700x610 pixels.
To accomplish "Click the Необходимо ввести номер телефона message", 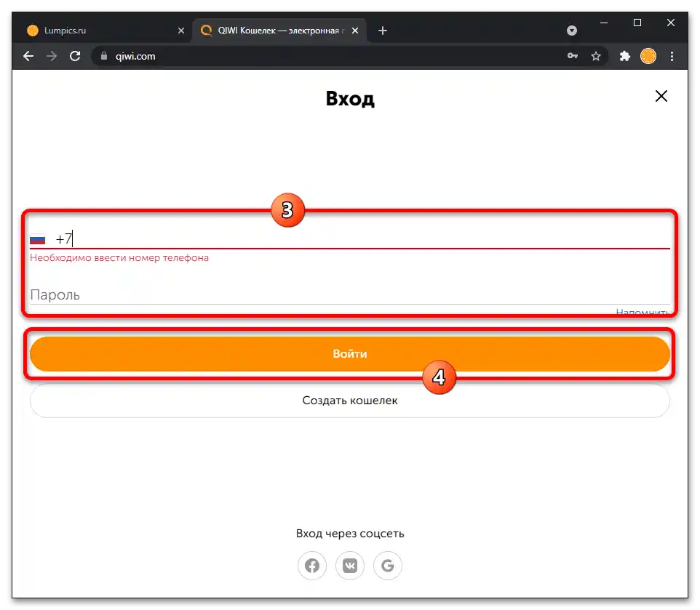I will (119, 257).
